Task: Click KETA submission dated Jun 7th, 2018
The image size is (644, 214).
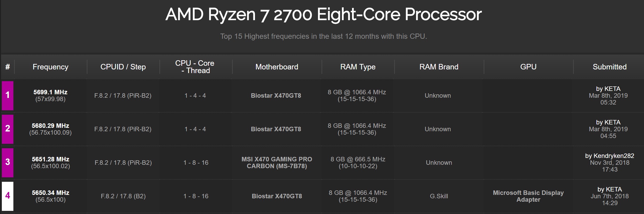Action: tap(610, 196)
